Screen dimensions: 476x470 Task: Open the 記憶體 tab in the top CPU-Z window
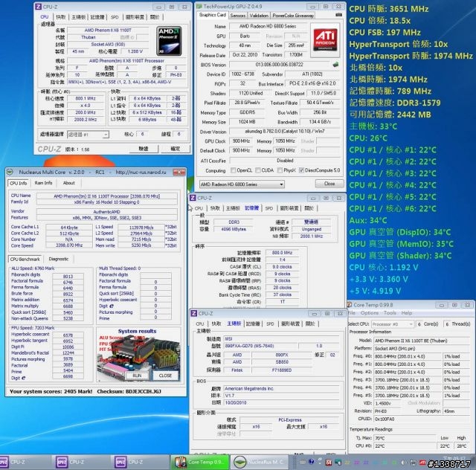pos(97,17)
